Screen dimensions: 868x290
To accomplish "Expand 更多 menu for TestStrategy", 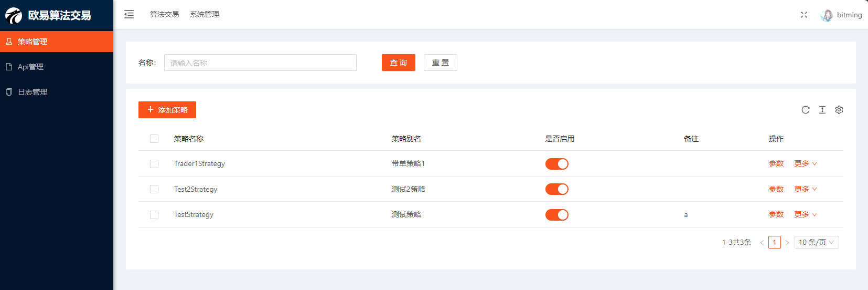I will [x=806, y=214].
